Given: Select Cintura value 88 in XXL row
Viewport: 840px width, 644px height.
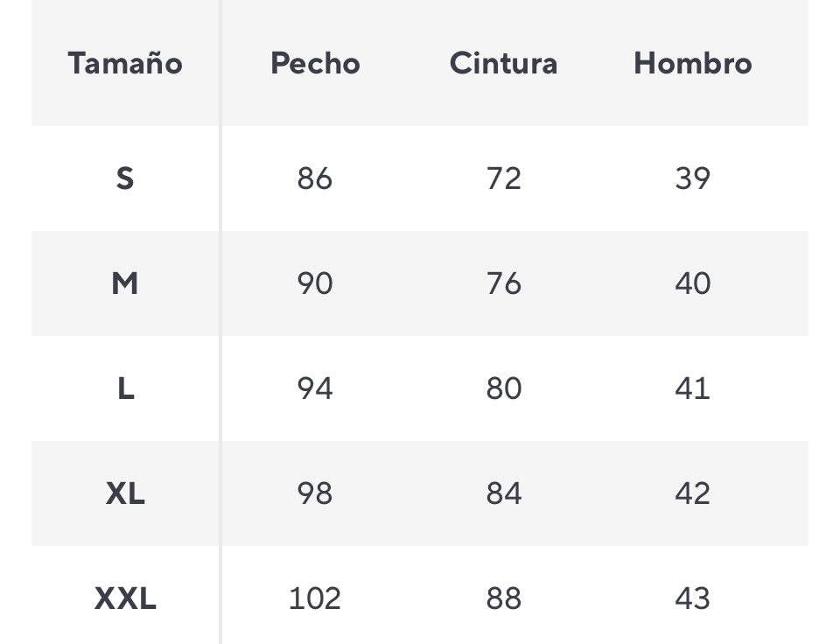Looking at the screenshot, I should click(x=503, y=598).
